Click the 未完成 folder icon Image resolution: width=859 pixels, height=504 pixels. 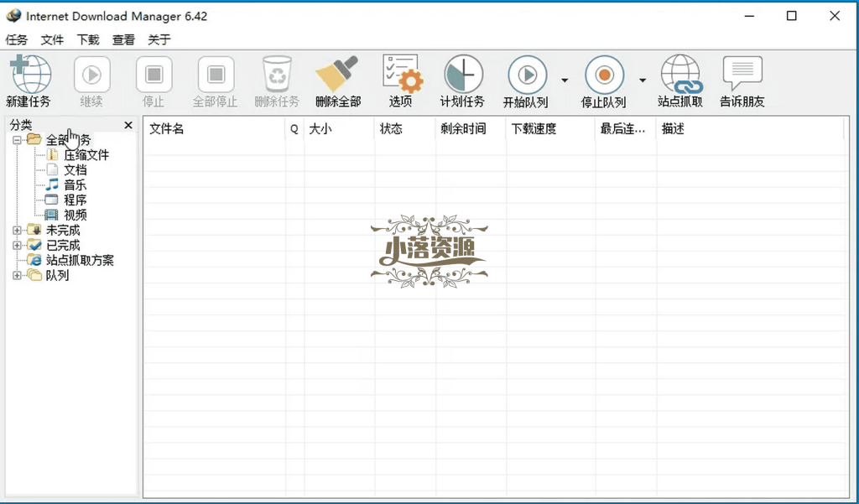[x=34, y=230]
